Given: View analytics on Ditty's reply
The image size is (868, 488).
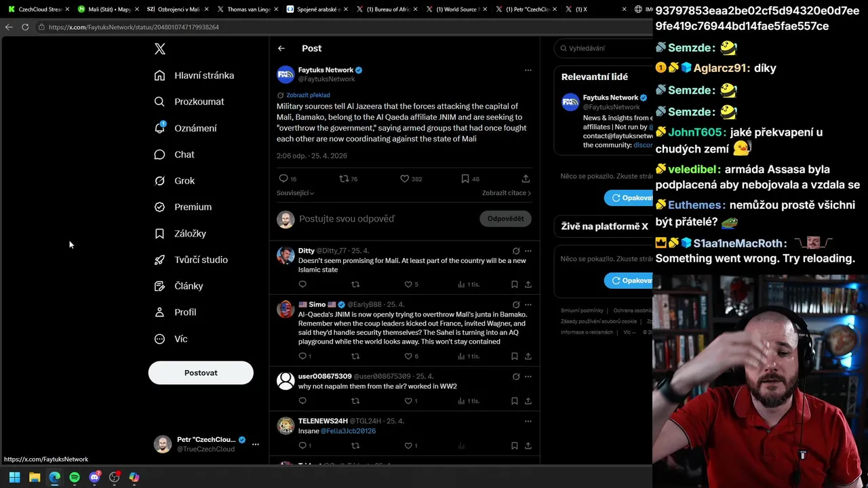Looking at the screenshot, I should point(469,284).
